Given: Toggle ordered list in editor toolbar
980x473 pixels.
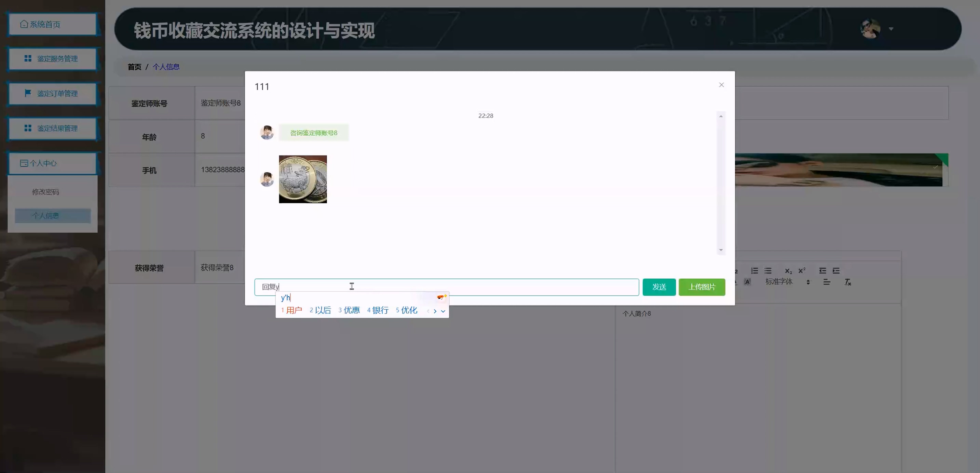Looking at the screenshot, I should click(x=754, y=271).
